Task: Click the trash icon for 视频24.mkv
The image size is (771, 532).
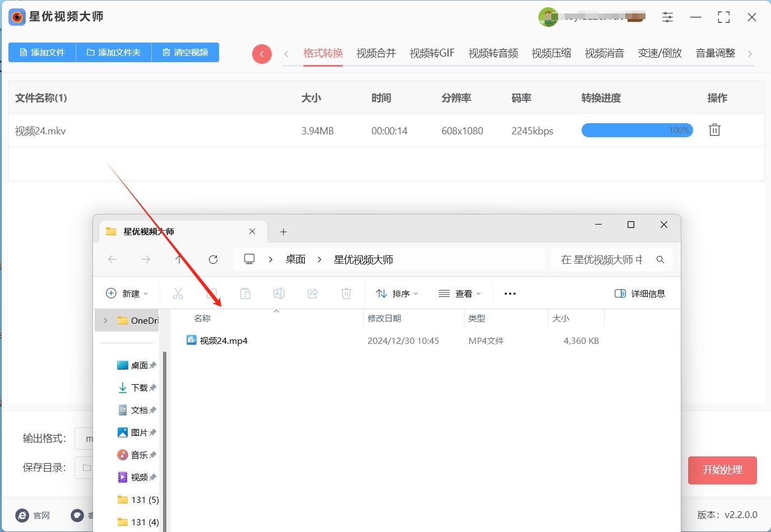Action: 714,130
